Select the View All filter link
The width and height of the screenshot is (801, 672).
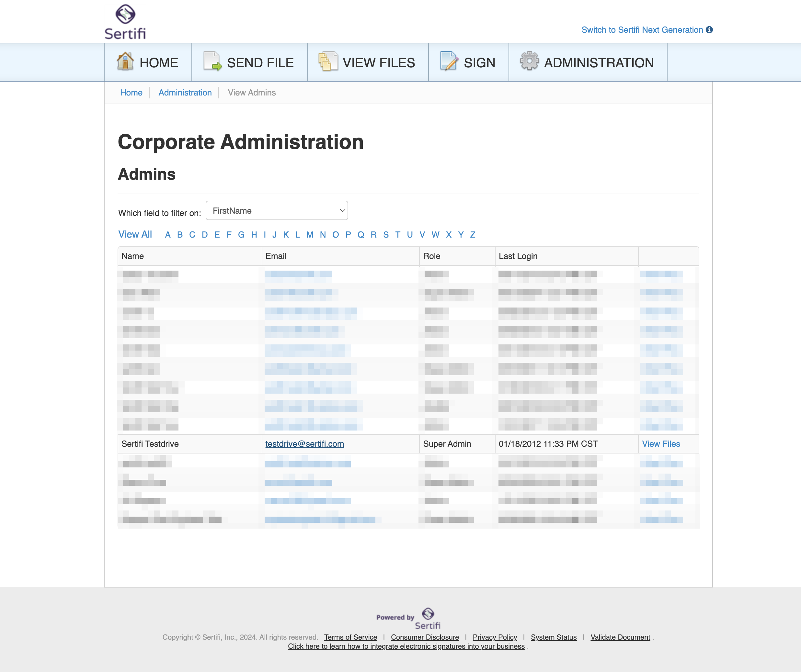135,234
